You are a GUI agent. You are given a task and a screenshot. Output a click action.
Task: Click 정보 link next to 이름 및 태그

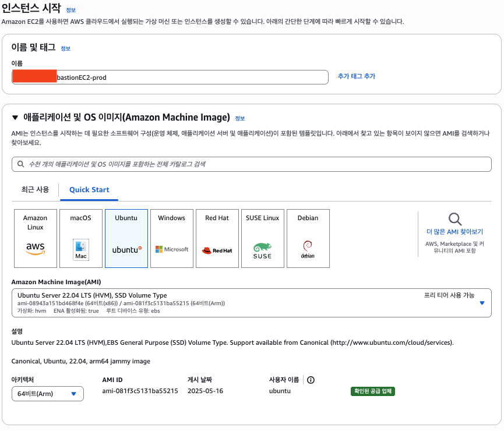tap(66, 48)
